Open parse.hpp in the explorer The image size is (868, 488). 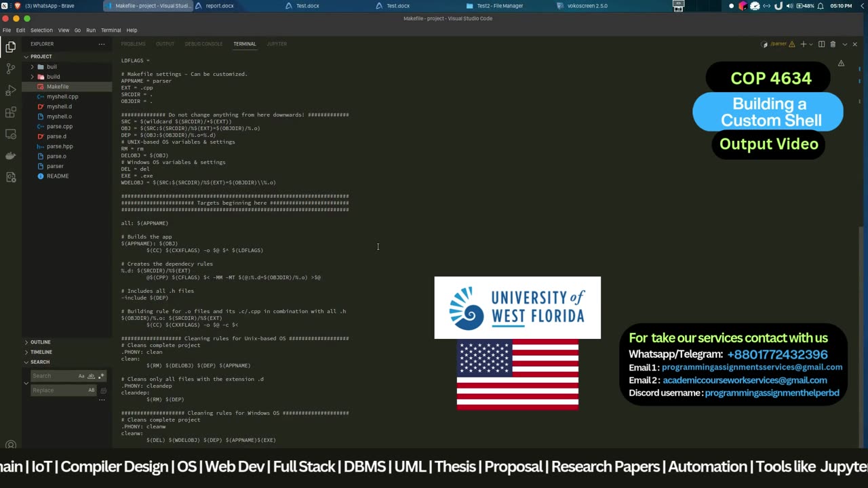pyautogui.click(x=60, y=146)
